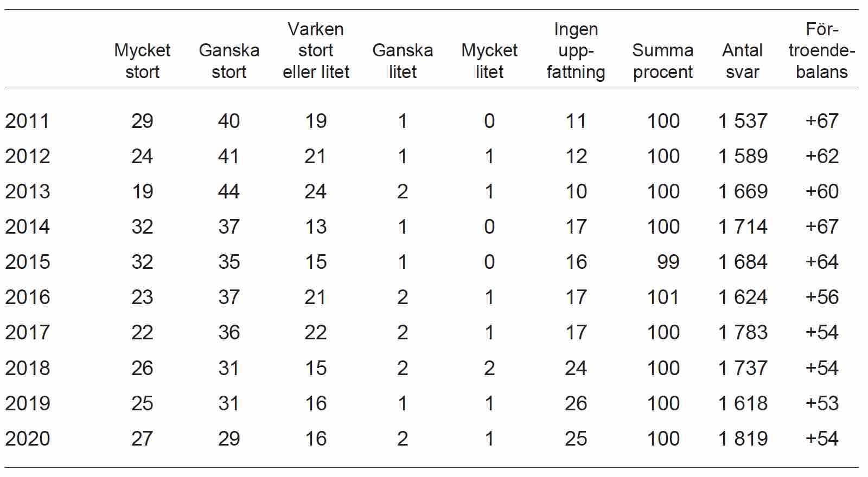Select the 'Ingen uppfattning' column header
The width and height of the screenshot is (868, 477).
tap(576, 50)
